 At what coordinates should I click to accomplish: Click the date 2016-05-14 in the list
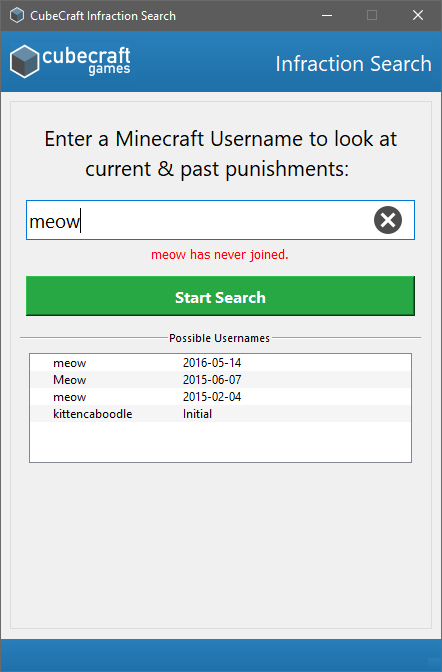pos(212,363)
